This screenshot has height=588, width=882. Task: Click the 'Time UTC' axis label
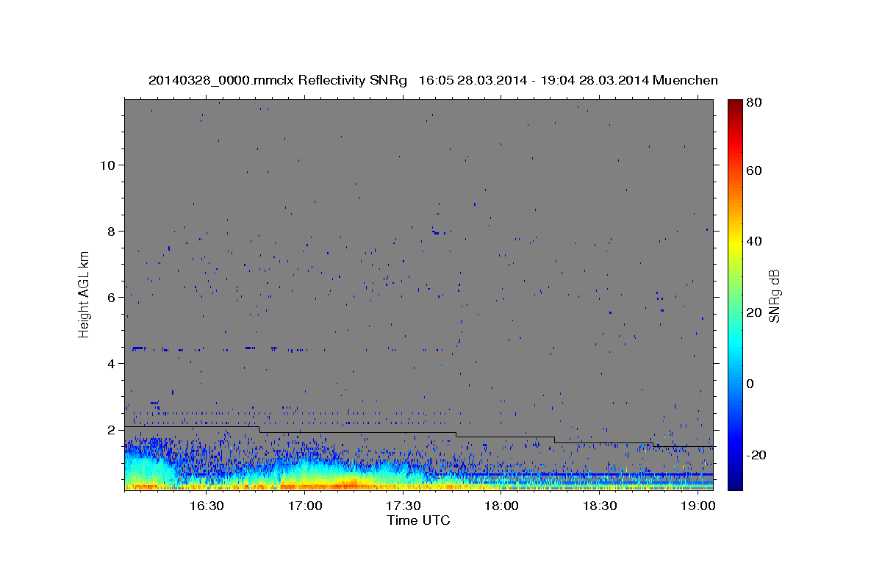tap(418, 521)
